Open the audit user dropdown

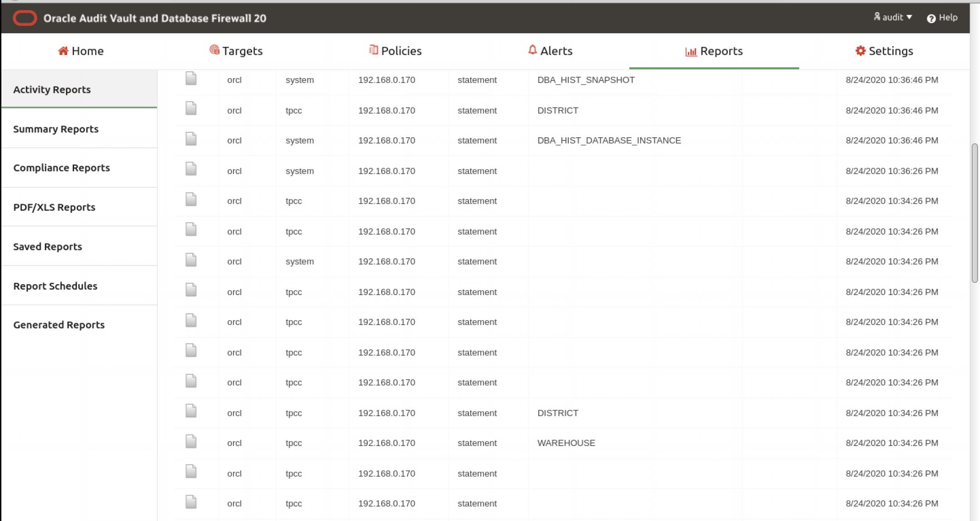pos(893,17)
